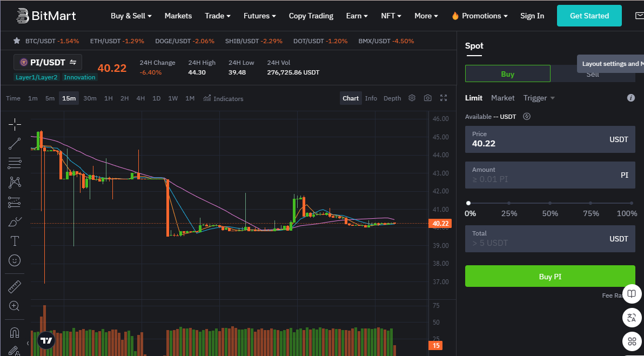
Task: Switch chart interval to 4H
Action: coord(140,98)
